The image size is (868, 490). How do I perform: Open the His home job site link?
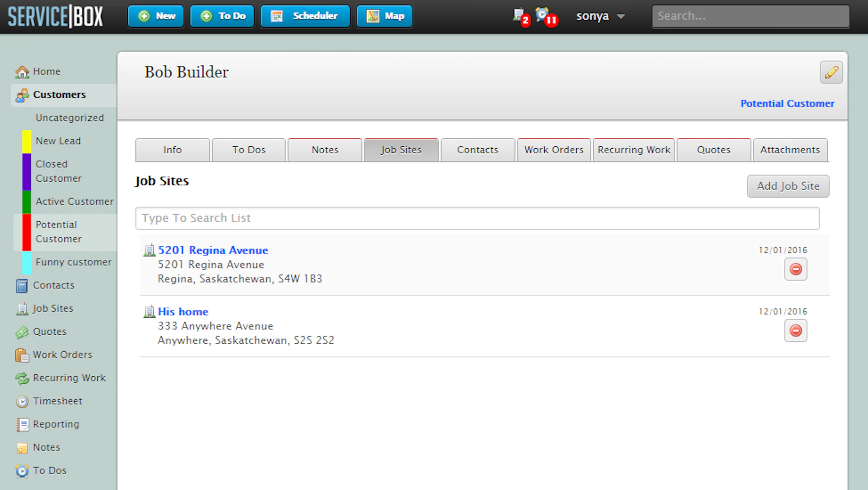183,312
